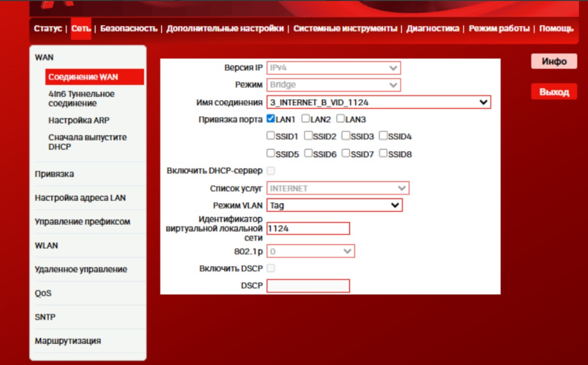Viewport: 588px width, 365px height.
Task: Open the connection name dropdown 3_INTERNET_B_VID_1124
Action: pyautogui.click(x=378, y=102)
